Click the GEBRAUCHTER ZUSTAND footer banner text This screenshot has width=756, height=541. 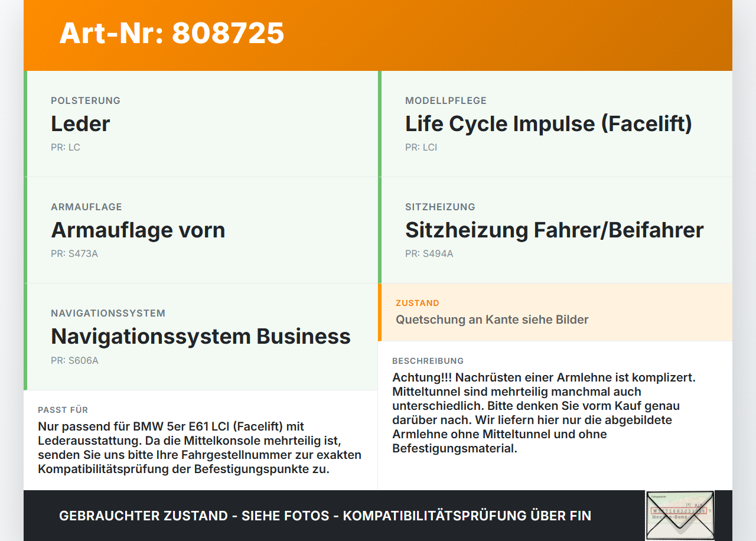pos(325,516)
